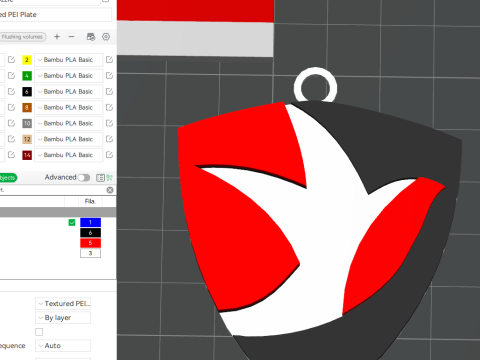
Task: Pick color of tan filament swatch 12
Action: point(27,139)
